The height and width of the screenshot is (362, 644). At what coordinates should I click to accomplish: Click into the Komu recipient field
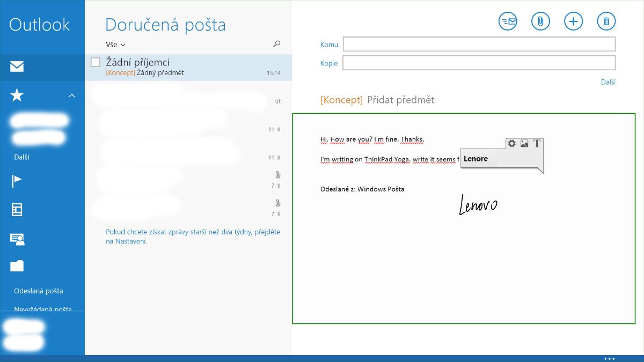tap(479, 44)
